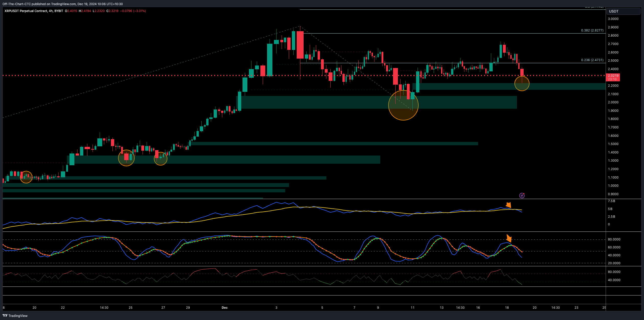Screen dimensions: 644x320
Task: Click the 9 date label on time axis
Action: (378, 308)
